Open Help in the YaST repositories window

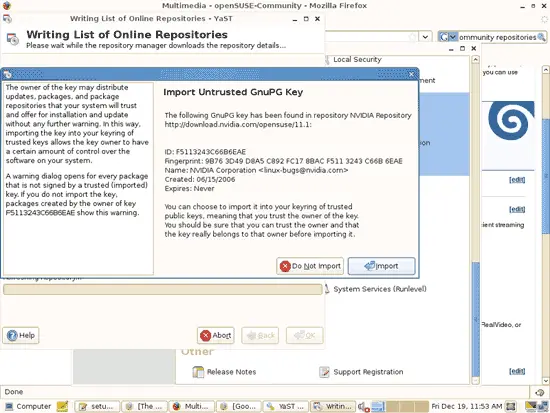pyautogui.click(x=21, y=335)
